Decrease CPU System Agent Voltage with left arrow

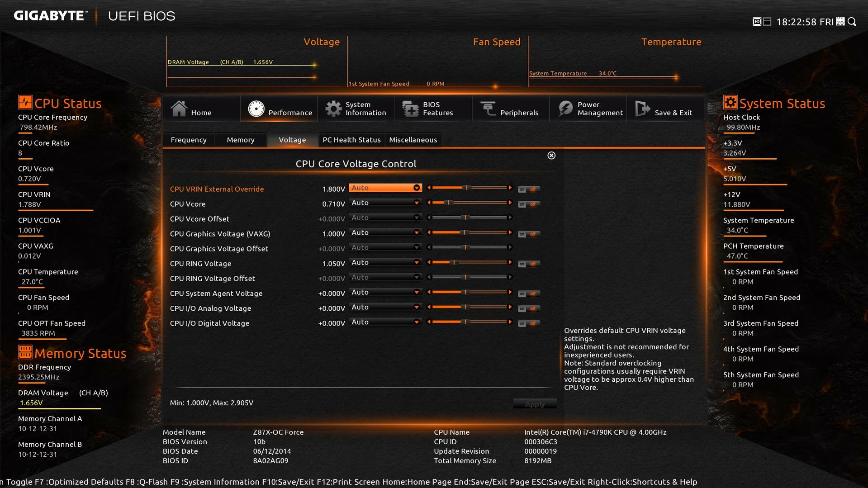tap(429, 292)
